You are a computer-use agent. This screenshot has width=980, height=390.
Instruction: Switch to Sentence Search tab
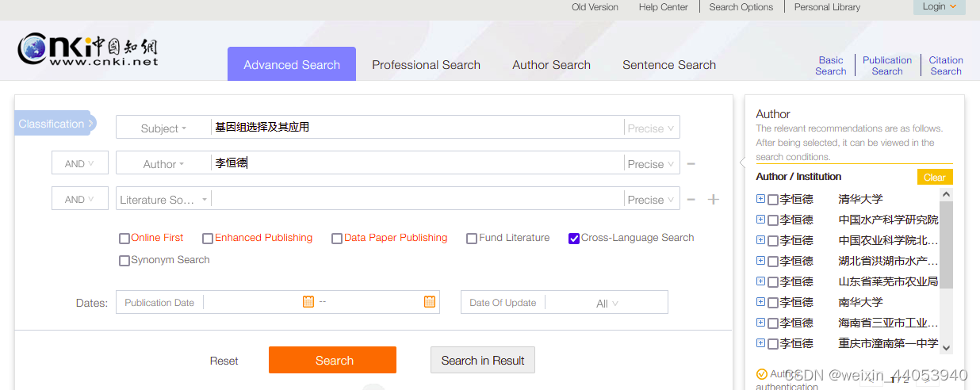pyautogui.click(x=669, y=65)
